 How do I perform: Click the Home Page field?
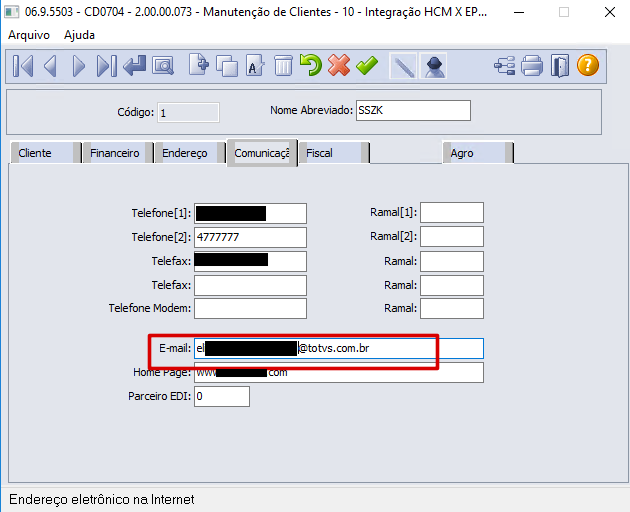pyautogui.click(x=339, y=373)
